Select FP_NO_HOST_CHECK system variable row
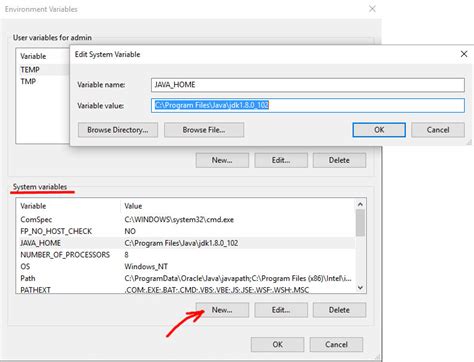This screenshot has height=362, width=474. (185, 231)
